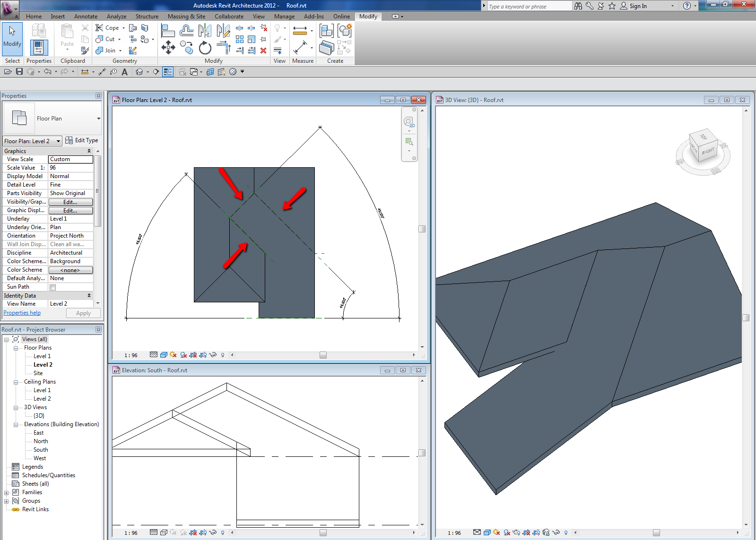Click the Align tool in Modify panel
The width and height of the screenshot is (756, 540).
168,31
